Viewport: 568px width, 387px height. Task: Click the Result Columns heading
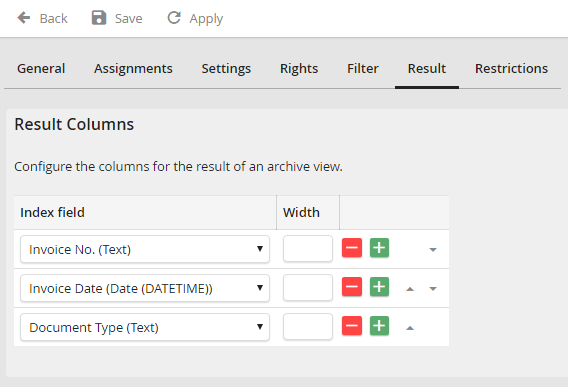point(74,124)
